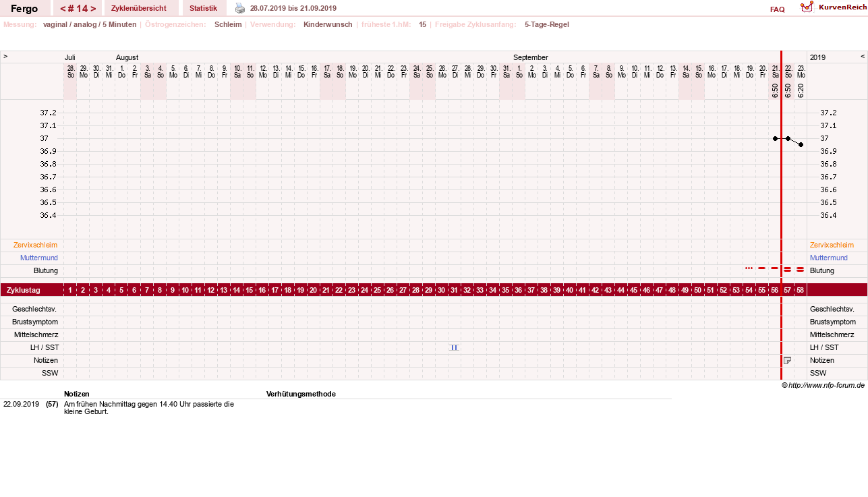Open the nfp-forum.de copyright link
This screenshot has height=497, width=868.
click(823, 385)
